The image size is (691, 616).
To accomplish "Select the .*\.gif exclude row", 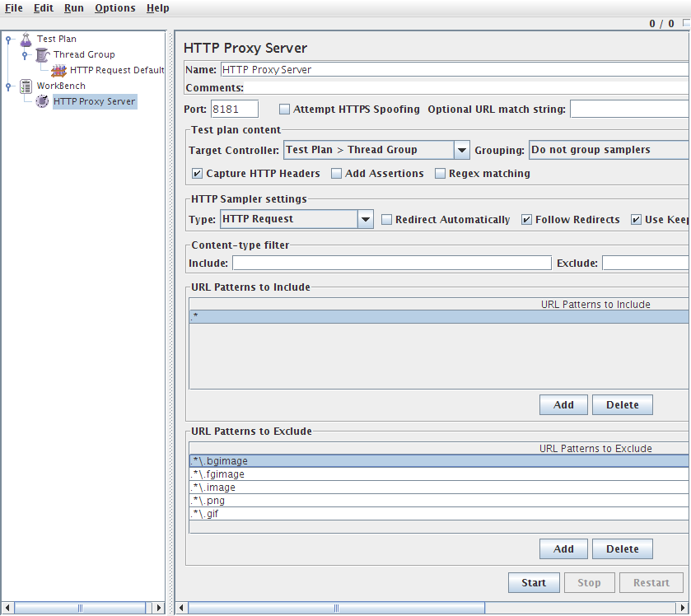I will pos(439,514).
